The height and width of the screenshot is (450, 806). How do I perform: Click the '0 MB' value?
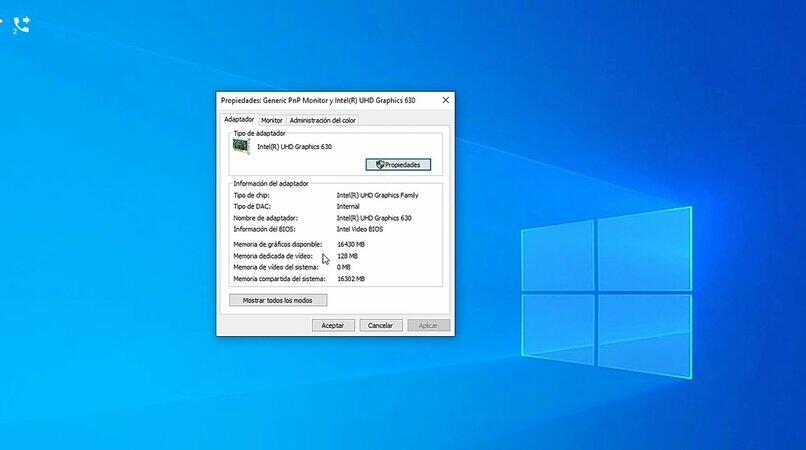(x=344, y=267)
